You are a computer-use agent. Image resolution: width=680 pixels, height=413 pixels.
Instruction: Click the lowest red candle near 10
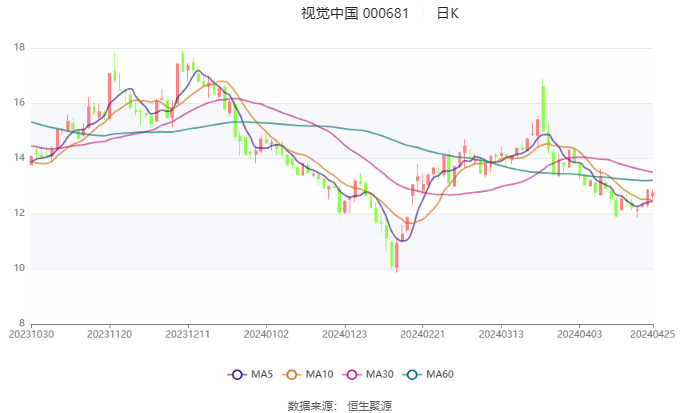(x=396, y=256)
